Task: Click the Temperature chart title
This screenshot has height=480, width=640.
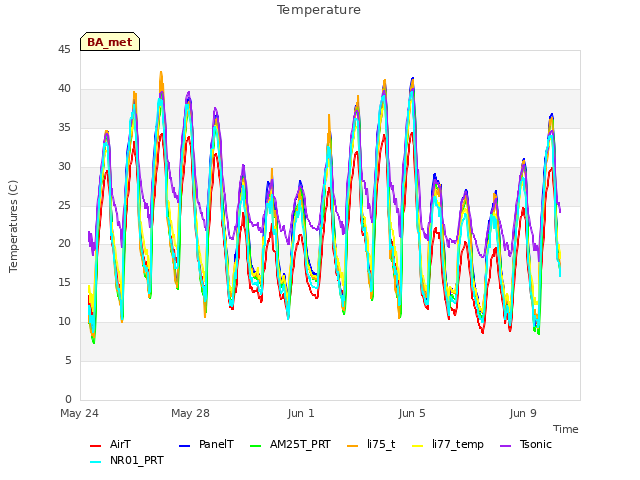Action: click(319, 10)
